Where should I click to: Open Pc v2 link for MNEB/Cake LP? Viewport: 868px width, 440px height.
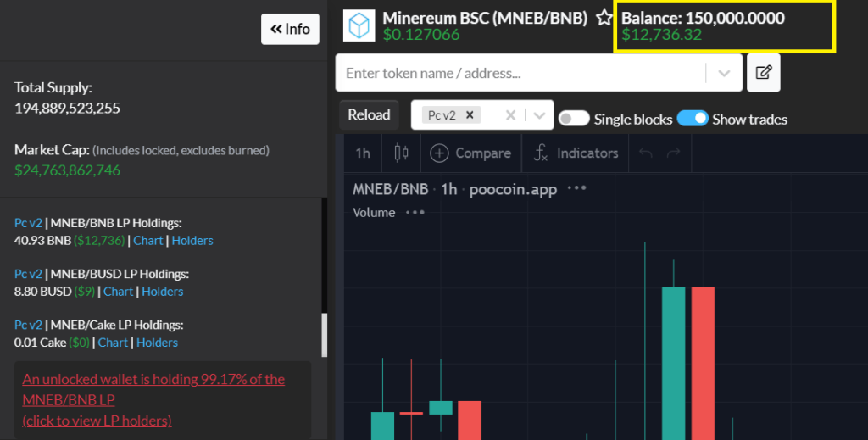point(28,325)
